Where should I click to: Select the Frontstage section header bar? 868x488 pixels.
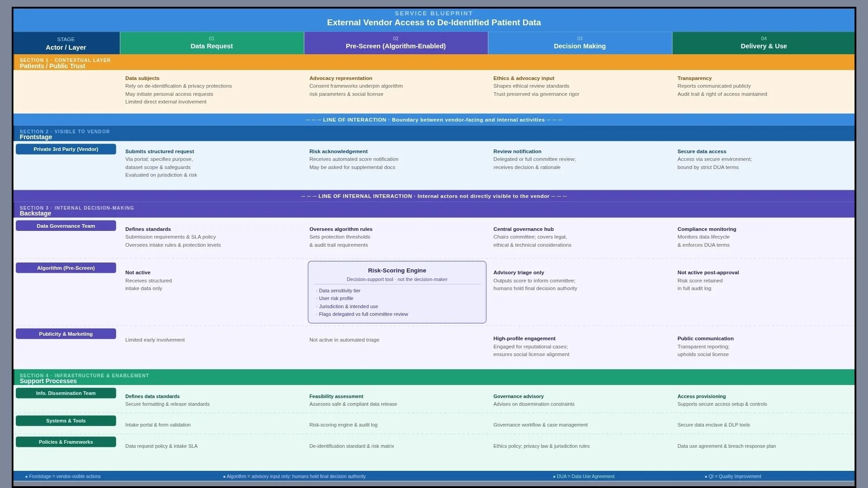(x=36, y=137)
